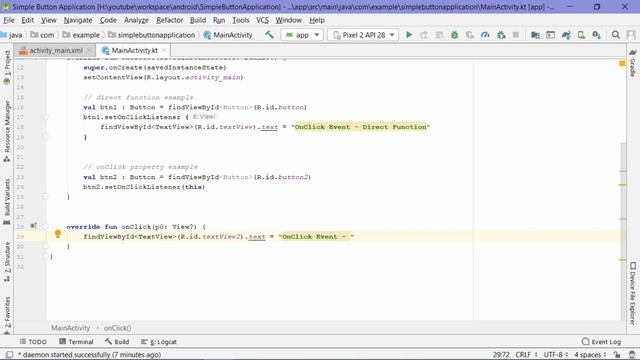The image size is (640, 360).
Task: Click the yellow intention light bulb
Action: (x=58, y=234)
